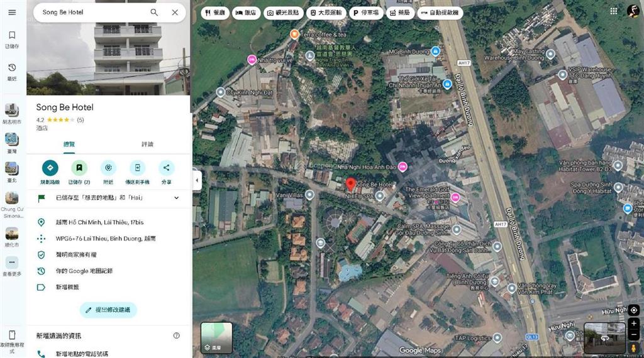
Task: Click the Vani Villas marker
Action: point(309,195)
